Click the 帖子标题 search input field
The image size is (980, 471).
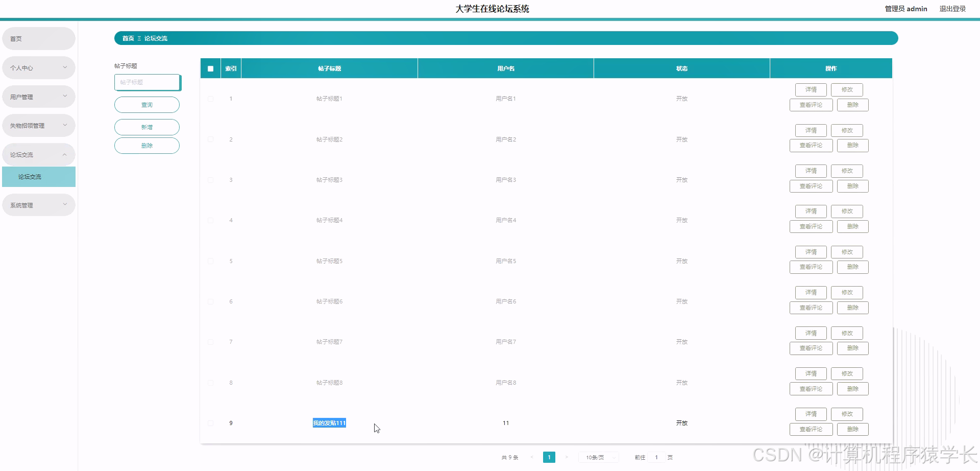point(147,82)
